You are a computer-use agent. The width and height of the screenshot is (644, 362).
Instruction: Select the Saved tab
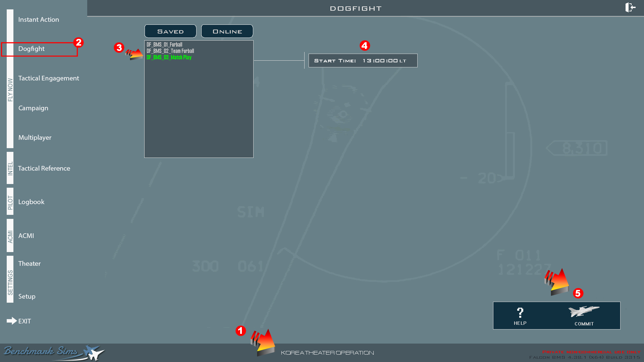tap(170, 31)
